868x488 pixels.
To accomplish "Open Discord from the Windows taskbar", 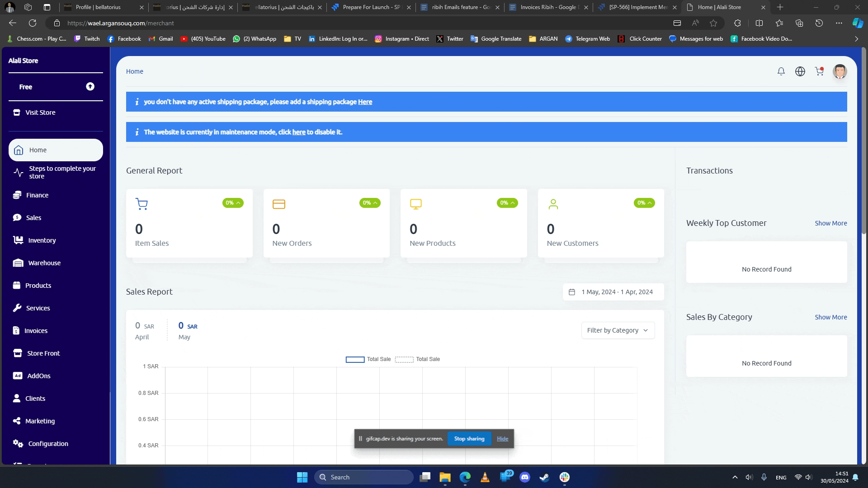I will [524, 477].
